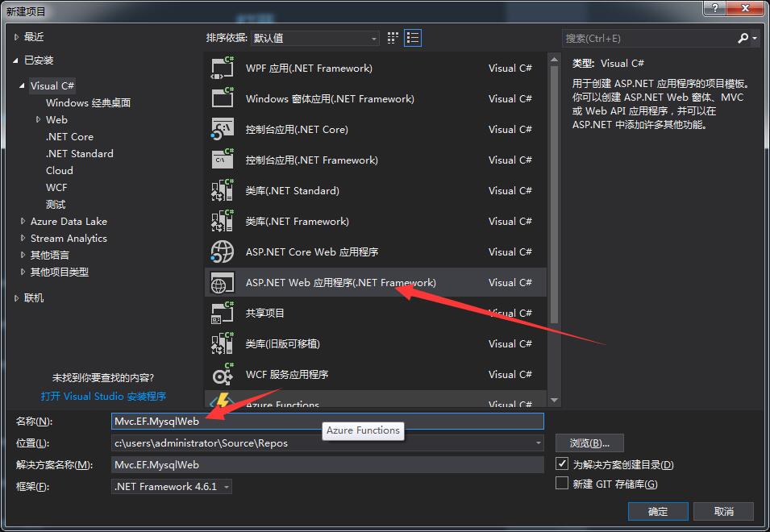Choose the .NET Framework class library icon
Screen dimensions: 770x532
click(223, 222)
